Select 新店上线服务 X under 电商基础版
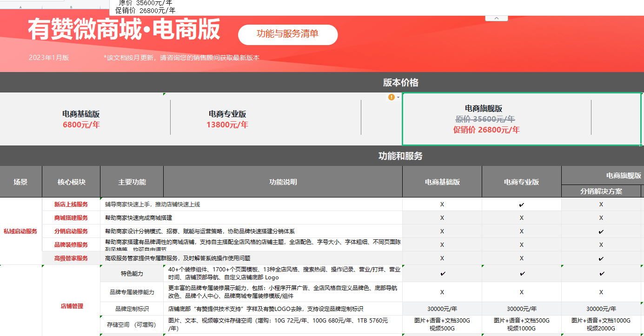The width and height of the screenshot is (644, 336). (x=442, y=204)
